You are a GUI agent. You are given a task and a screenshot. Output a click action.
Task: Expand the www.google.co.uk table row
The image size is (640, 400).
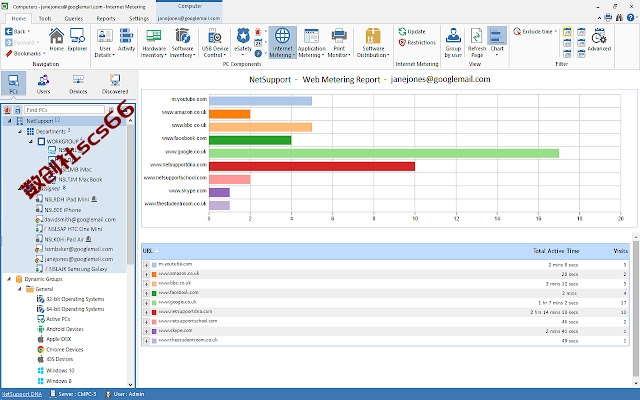coord(146,303)
